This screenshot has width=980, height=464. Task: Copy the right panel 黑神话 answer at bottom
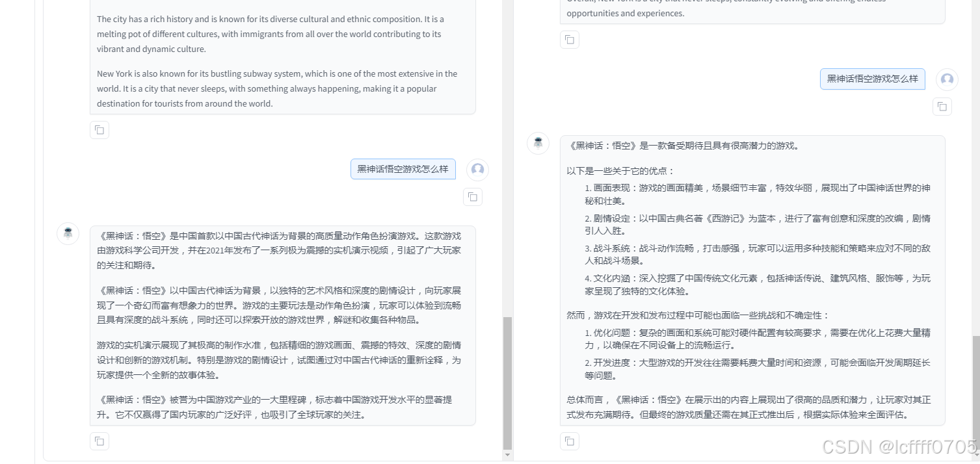(x=570, y=441)
